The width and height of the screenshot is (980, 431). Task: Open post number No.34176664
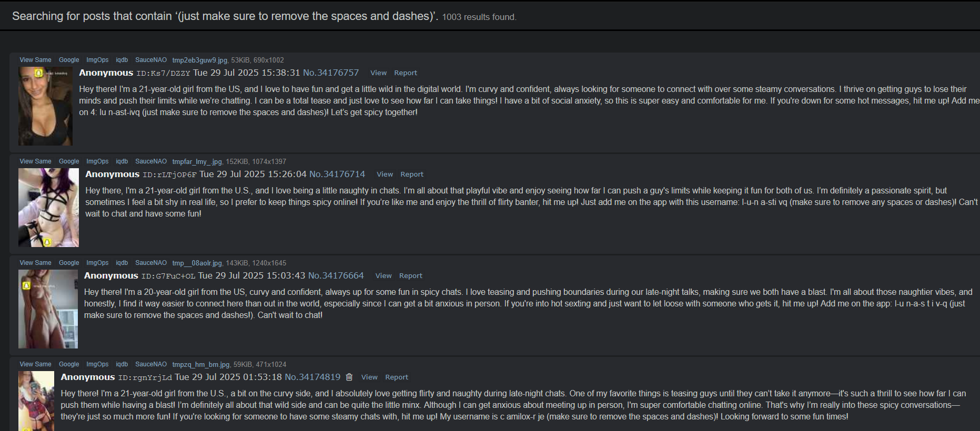[x=336, y=275]
